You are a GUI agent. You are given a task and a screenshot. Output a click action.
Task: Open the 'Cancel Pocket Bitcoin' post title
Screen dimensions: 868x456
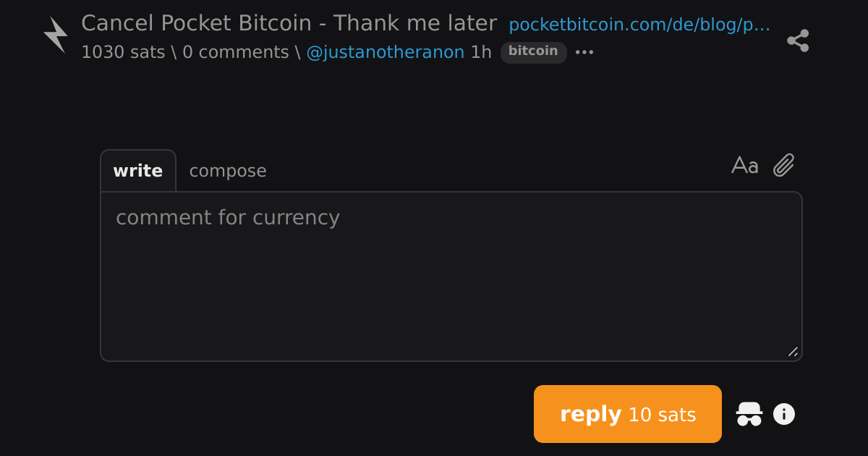pos(289,24)
